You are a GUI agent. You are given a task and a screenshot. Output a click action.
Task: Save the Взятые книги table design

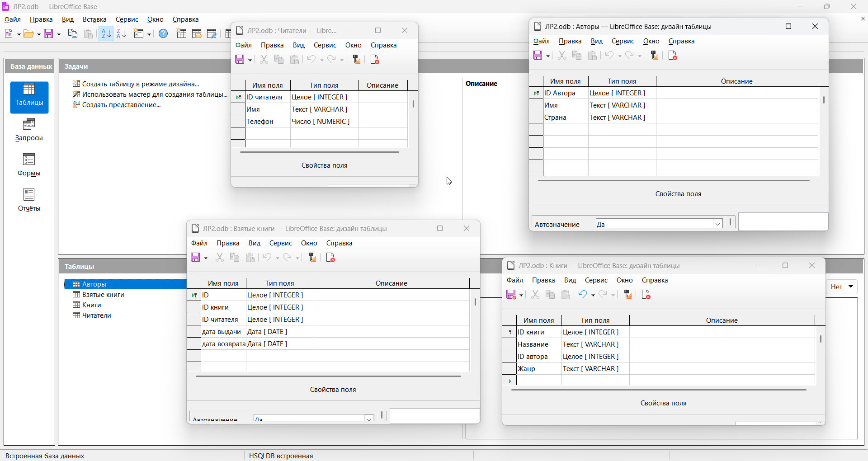(x=195, y=258)
